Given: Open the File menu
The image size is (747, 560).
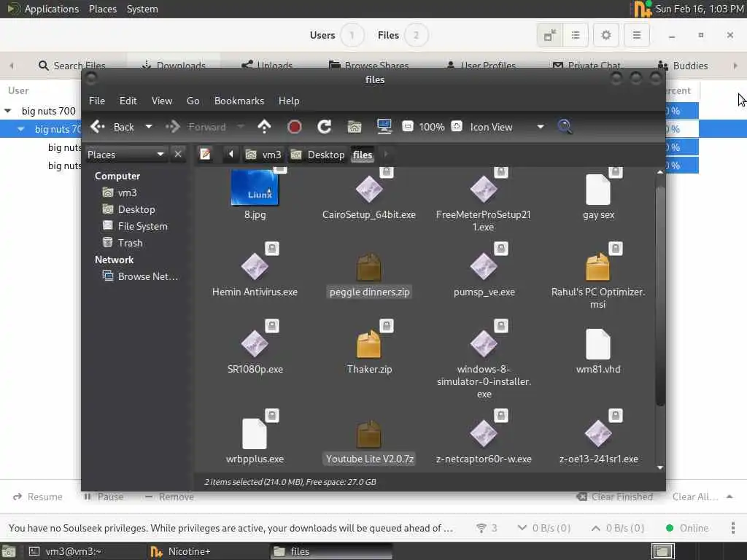Looking at the screenshot, I should coord(97,101).
